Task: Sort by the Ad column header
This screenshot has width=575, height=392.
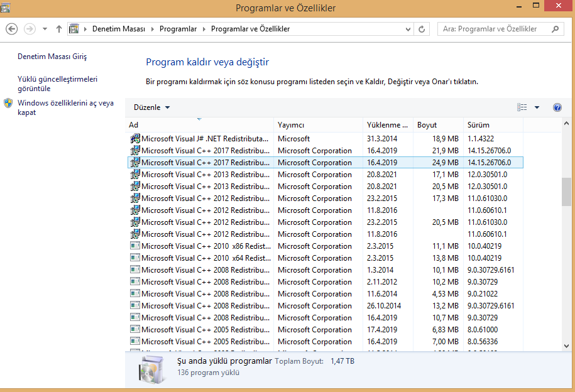Action: [x=199, y=124]
